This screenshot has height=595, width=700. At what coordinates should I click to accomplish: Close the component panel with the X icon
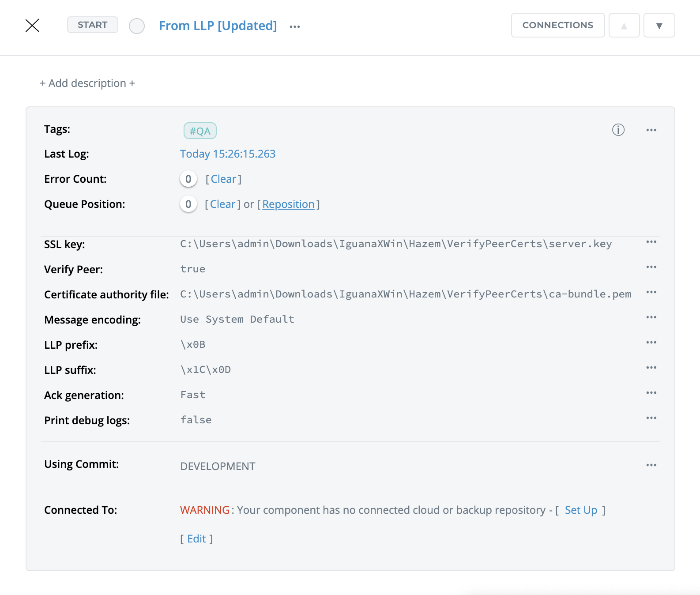(32, 26)
